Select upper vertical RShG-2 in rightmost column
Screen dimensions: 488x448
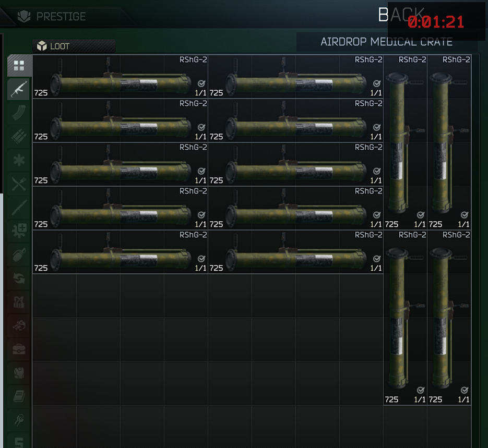click(449, 142)
